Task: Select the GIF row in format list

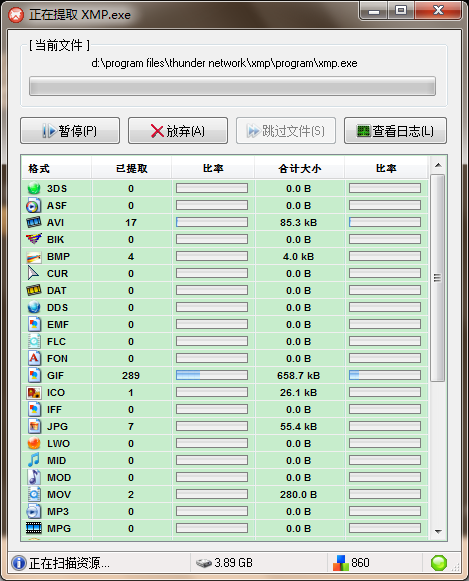Action: pos(224,375)
